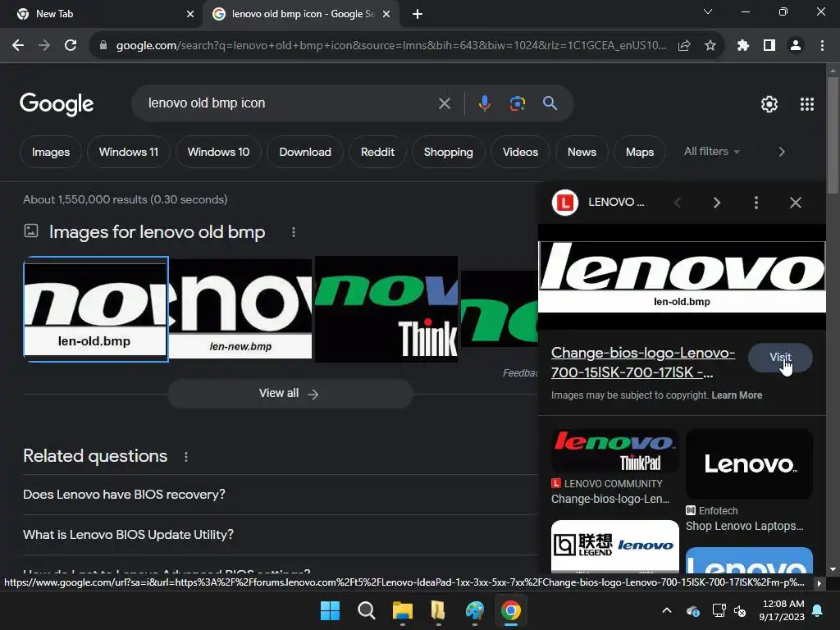
Task: Open Chrome profile avatar
Action: click(796, 46)
